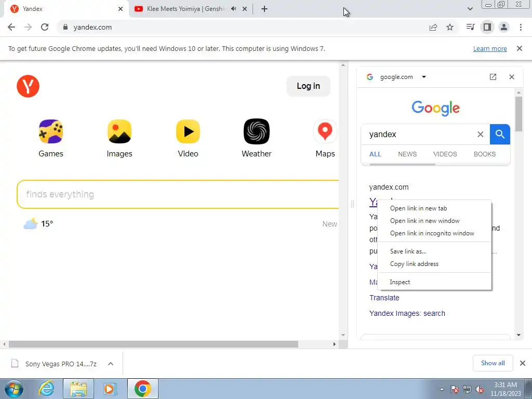Screen dimensions: 532x399
Task: Open Yandex Video icon
Action: [x=188, y=138]
